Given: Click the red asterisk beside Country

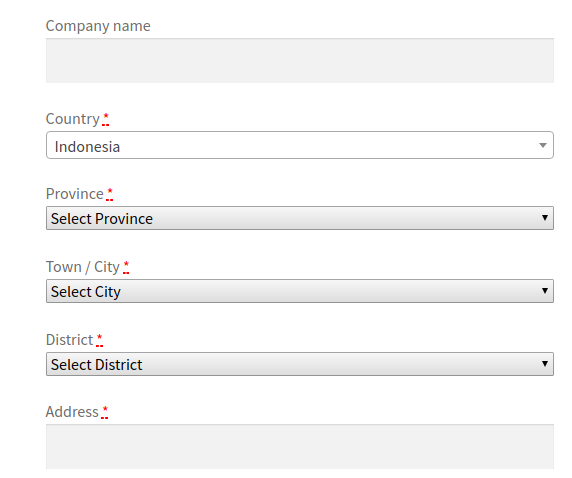Looking at the screenshot, I should coord(106,119).
